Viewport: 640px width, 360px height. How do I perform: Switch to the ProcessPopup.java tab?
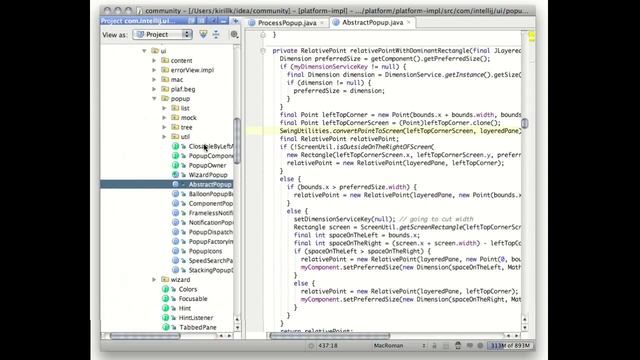[x=287, y=23]
